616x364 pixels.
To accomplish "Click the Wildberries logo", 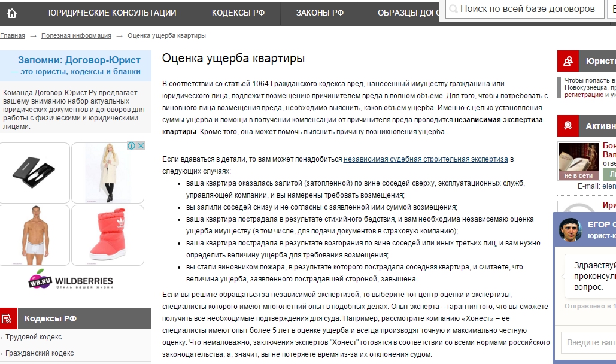I will [x=71, y=280].
